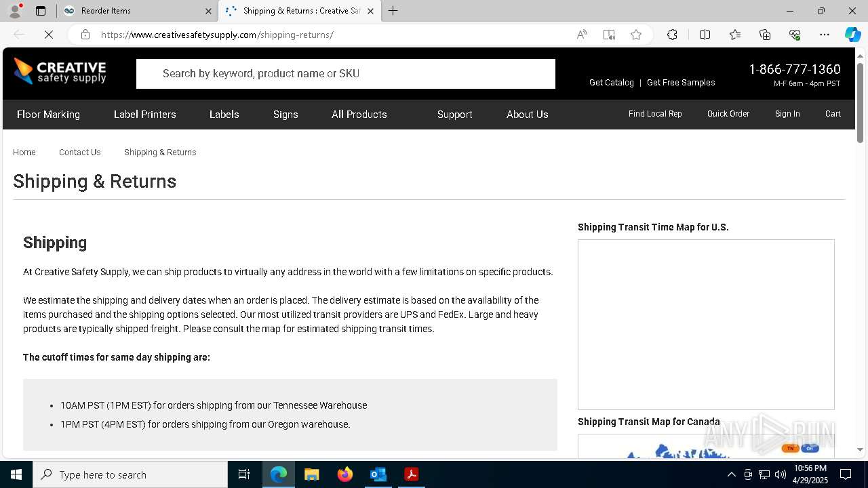The height and width of the screenshot is (488, 868).
Task: Open File Explorer from taskbar
Action: (311, 474)
